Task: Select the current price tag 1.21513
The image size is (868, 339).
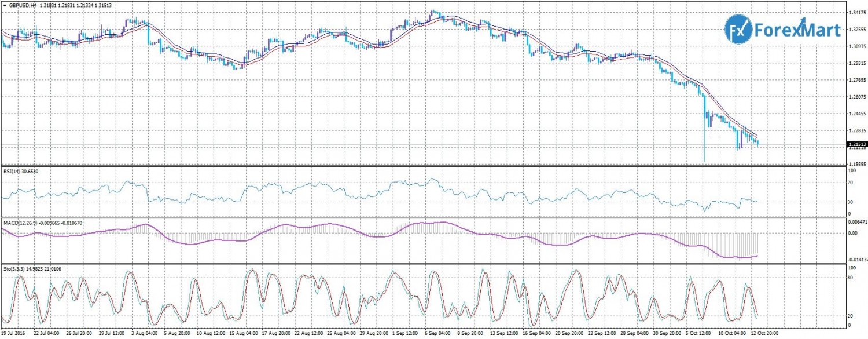Action: 856,144
